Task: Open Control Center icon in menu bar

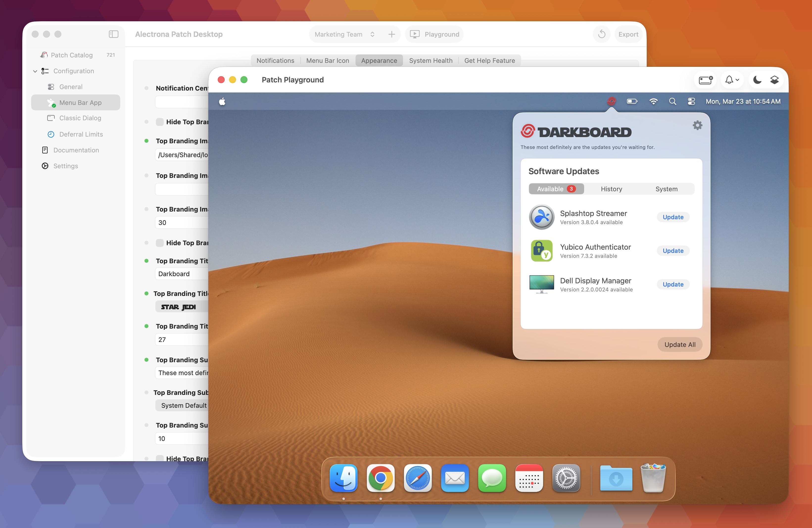Action: (x=691, y=101)
